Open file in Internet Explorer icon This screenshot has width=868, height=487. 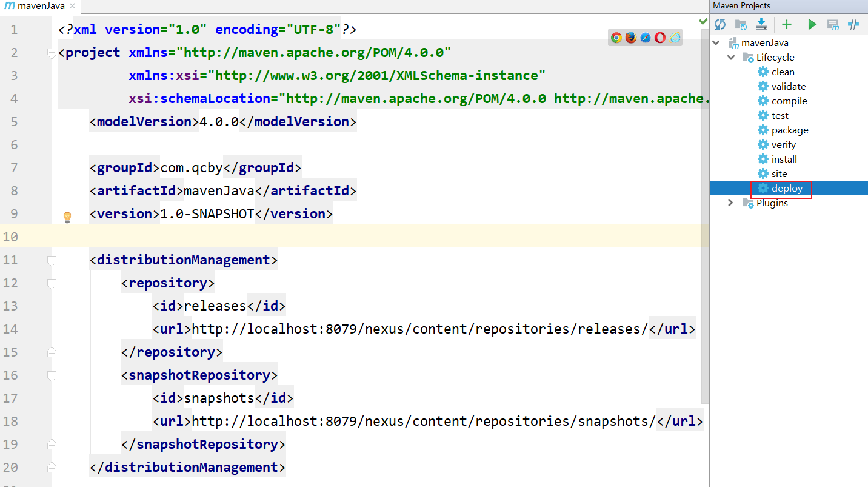[675, 38]
